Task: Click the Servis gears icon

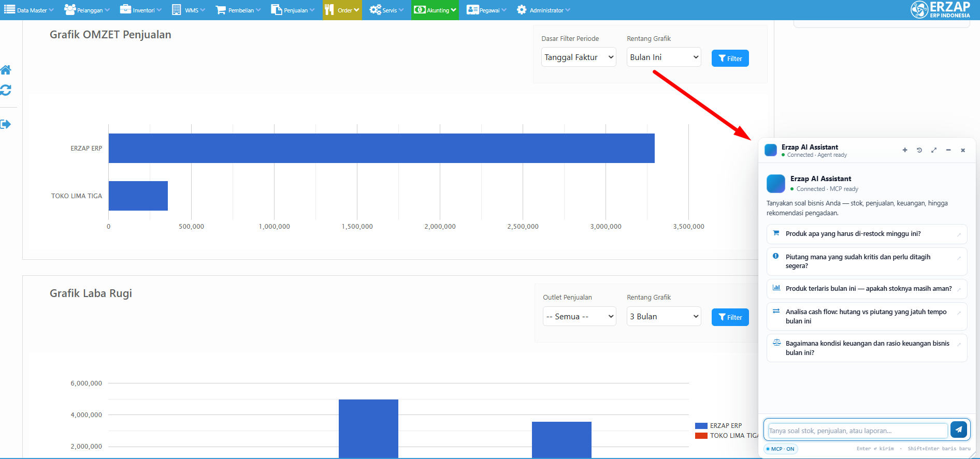Action: tap(375, 10)
